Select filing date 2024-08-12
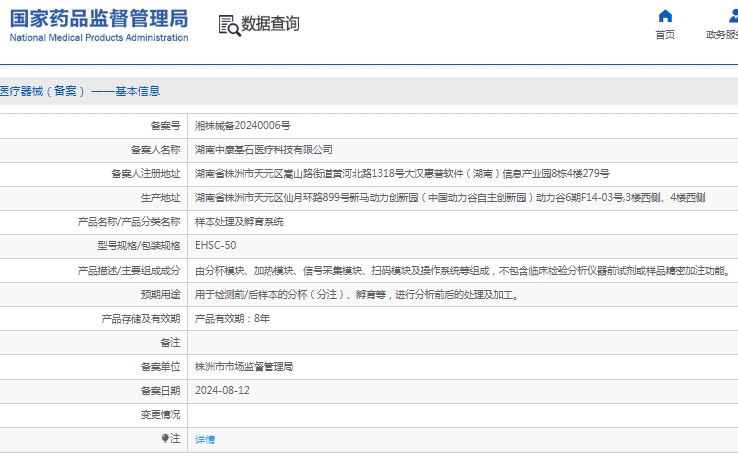 coord(222,391)
